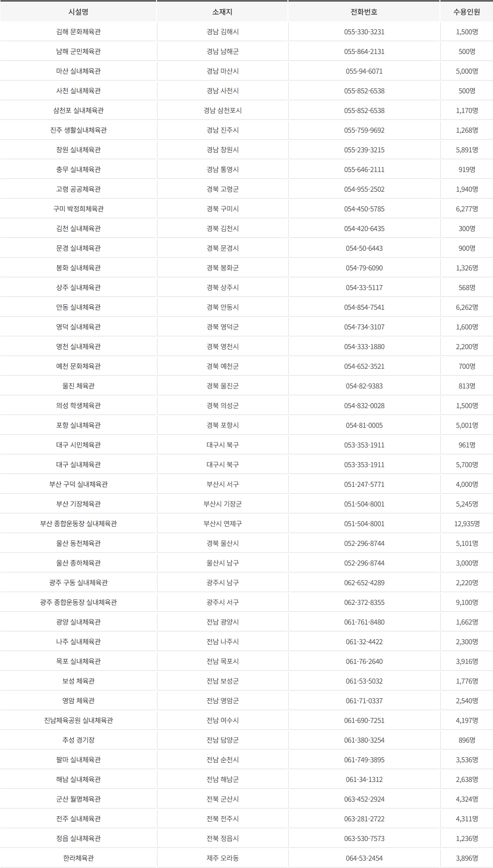Select the 군산 월명체육관 facility name

(x=78, y=799)
